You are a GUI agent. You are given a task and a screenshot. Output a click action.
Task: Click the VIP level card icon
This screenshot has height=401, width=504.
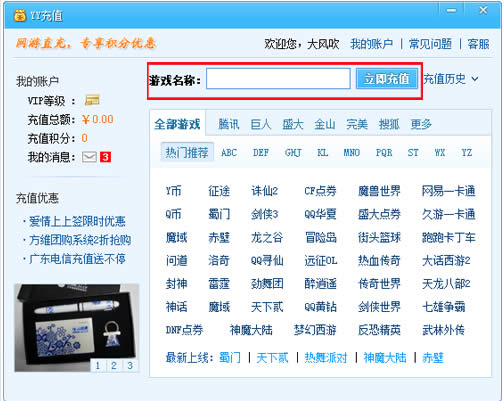point(92,100)
